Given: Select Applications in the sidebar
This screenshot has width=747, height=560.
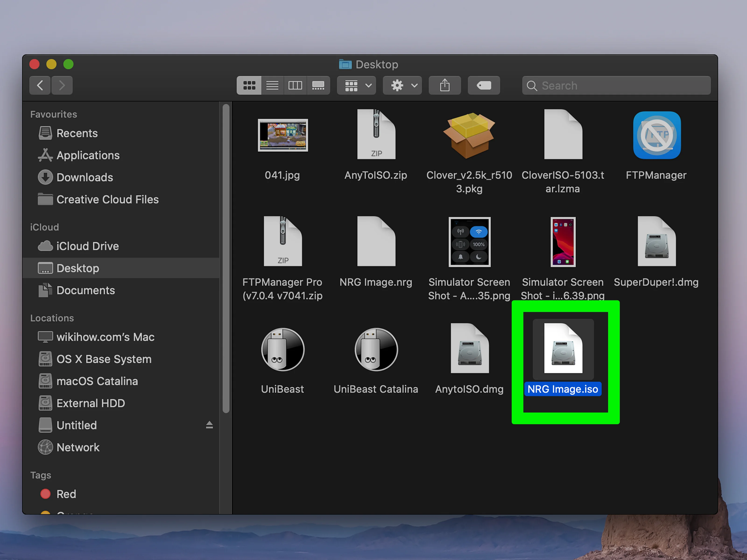Looking at the screenshot, I should tap(88, 155).
